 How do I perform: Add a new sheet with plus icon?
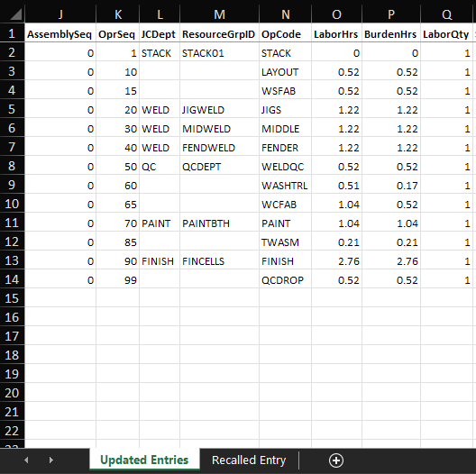pyautogui.click(x=336, y=460)
